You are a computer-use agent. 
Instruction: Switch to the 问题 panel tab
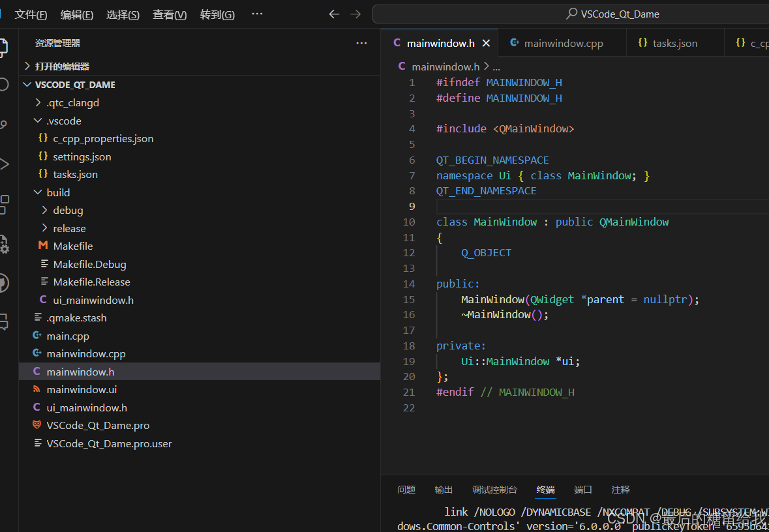coord(406,490)
